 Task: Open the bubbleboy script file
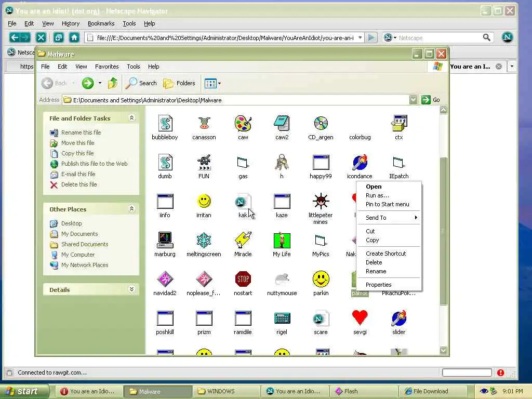tap(165, 124)
